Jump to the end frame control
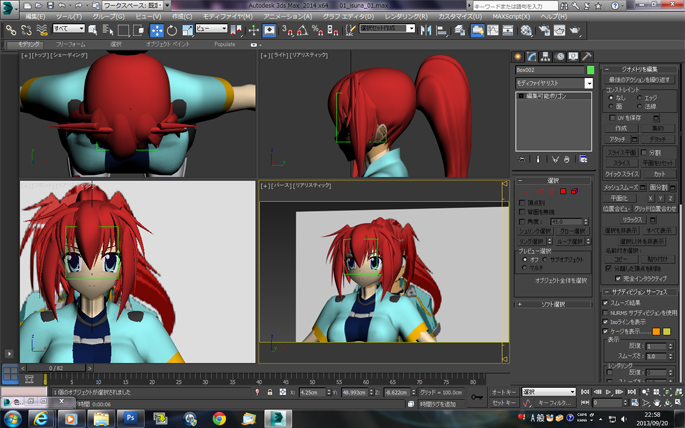 tap(631, 392)
